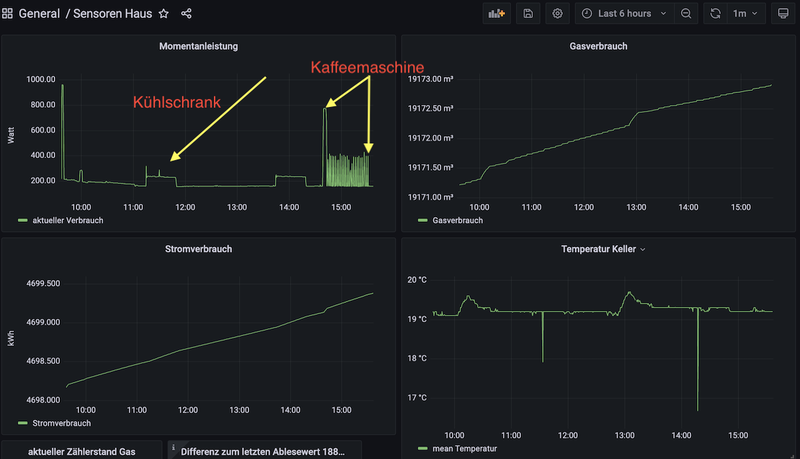800x459 pixels.
Task: Cycle view mode with the monitor icon
Action: (782, 14)
